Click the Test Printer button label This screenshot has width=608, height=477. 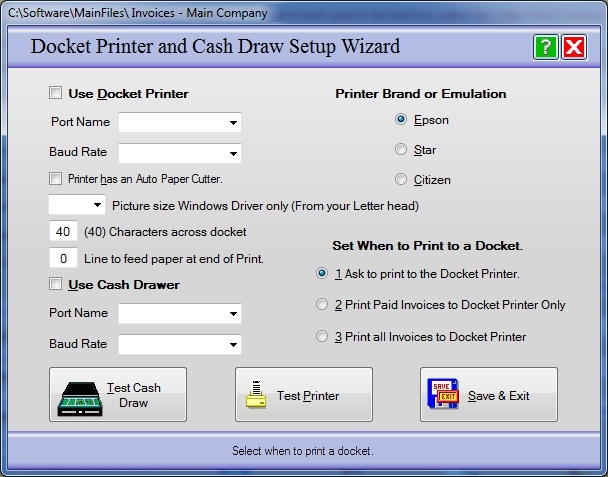pos(308,396)
